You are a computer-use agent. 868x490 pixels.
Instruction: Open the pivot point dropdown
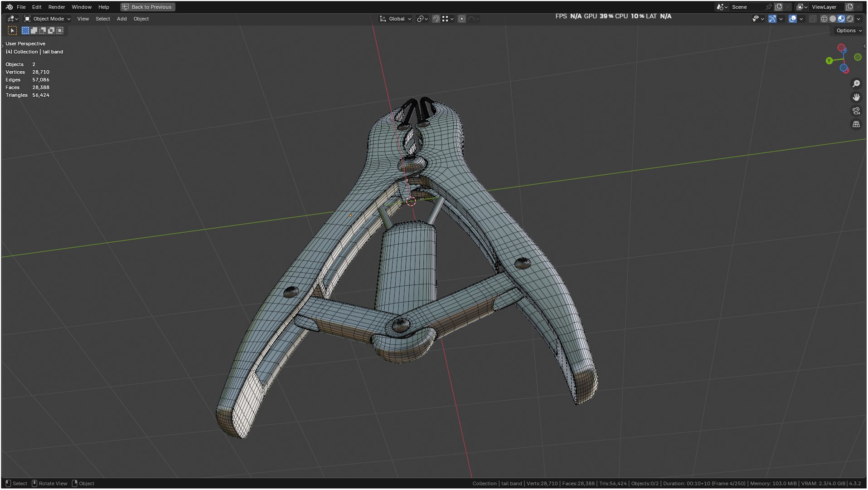422,19
